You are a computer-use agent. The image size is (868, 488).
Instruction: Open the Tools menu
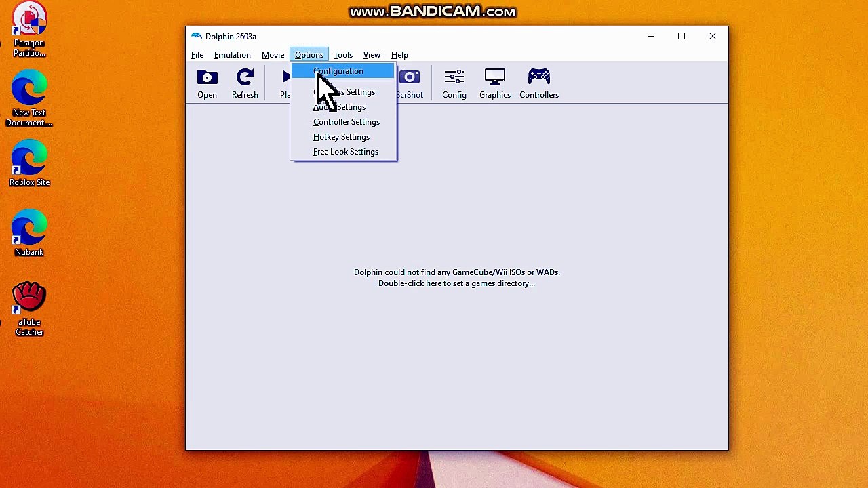(x=343, y=55)
